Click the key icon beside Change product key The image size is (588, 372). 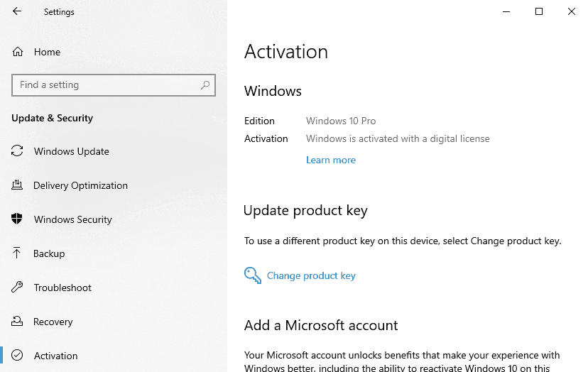(x=253, y=275)
